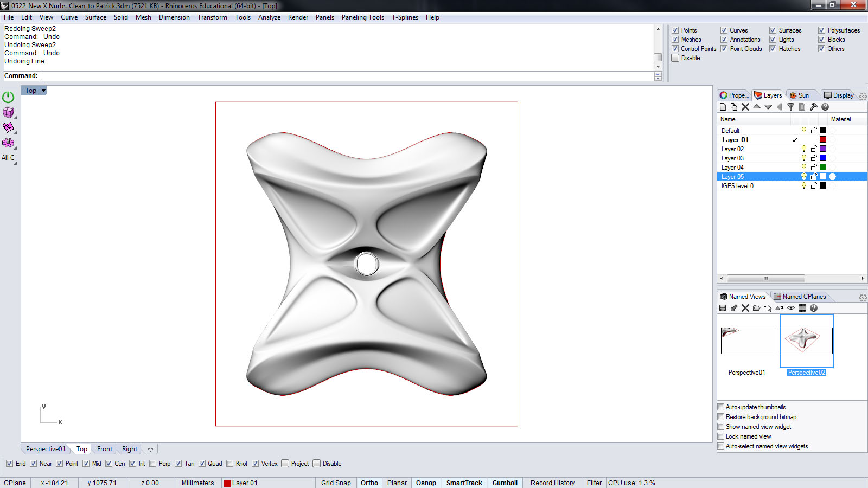Screen dimensions: 868x488
Task: Open the Top viewport title dropdown arrow
Action: point(43,91)
